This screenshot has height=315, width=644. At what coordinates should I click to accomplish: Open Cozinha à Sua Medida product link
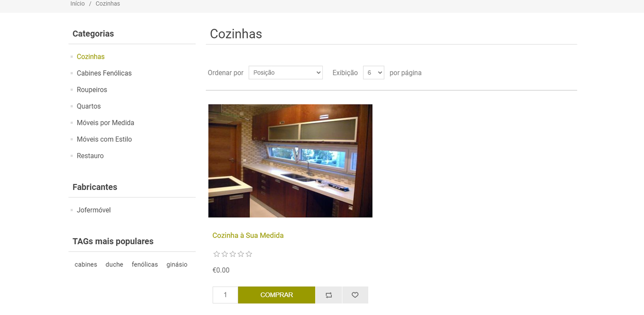click(x=248, y=236)
